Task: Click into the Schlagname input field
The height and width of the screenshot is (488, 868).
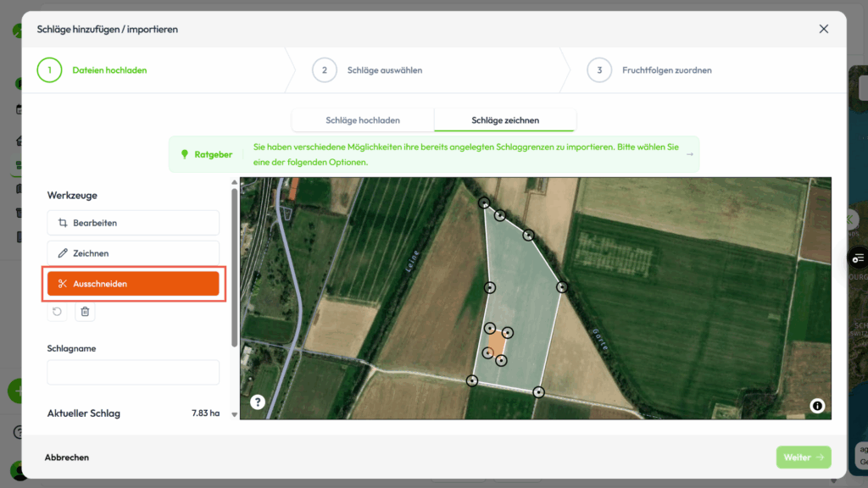Action: point(133,372)
